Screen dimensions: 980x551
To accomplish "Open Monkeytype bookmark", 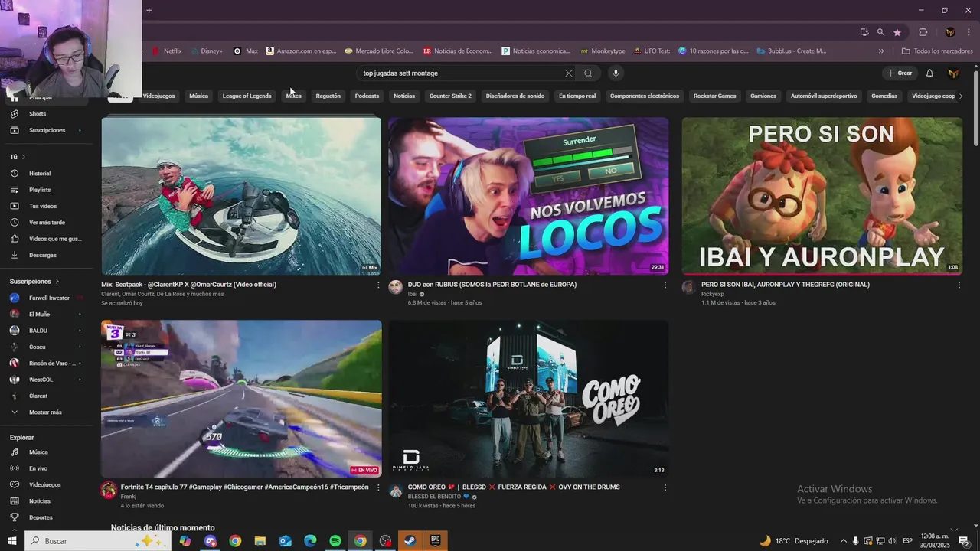I will 603,51.
